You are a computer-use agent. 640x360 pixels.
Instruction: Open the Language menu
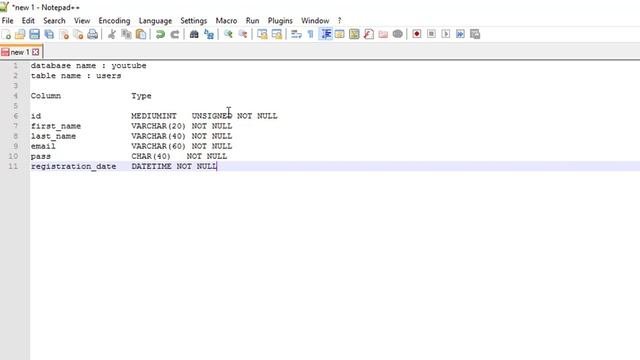155,20
